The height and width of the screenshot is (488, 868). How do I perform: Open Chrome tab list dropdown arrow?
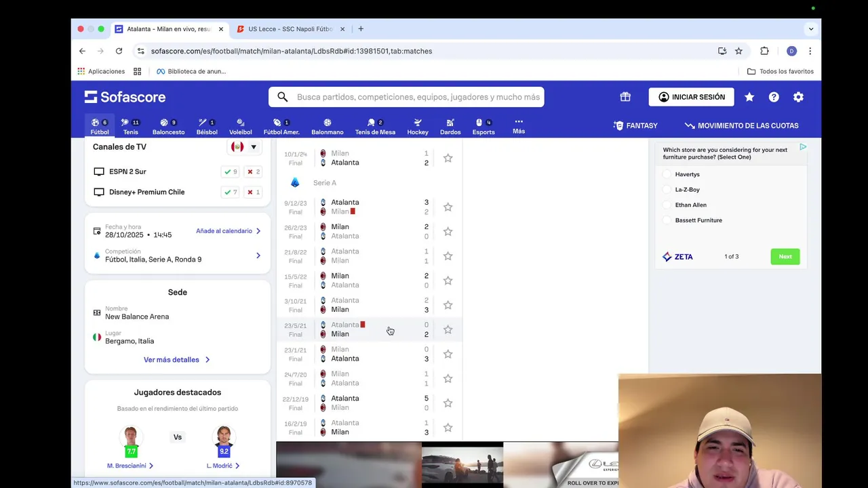click(810, 29)
